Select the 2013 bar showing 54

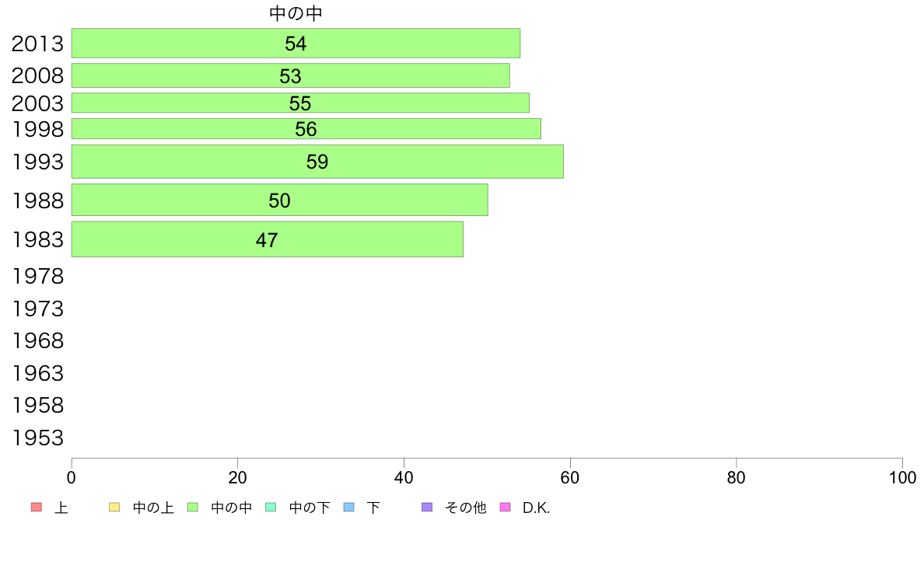[296, 43]
